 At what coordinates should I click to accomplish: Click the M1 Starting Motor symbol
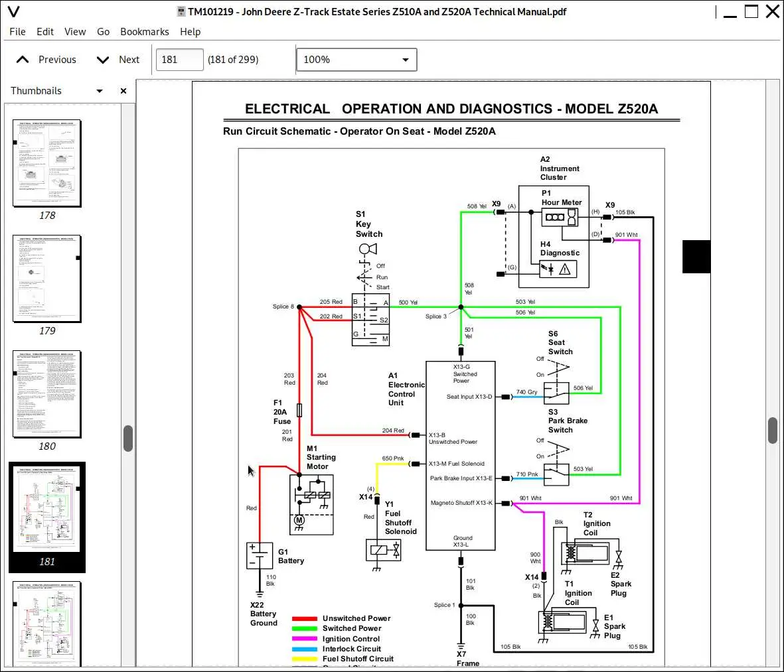pyautogui.click(x=311, y=505)
